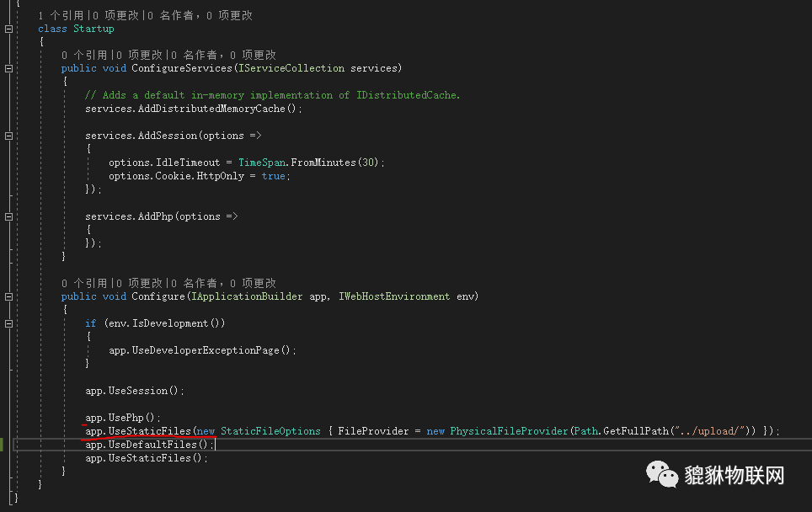Click 'PhysicalFileProvider' type name
Image resolution: width=812 pixels, height=512 pixels.
pos(509,431)
